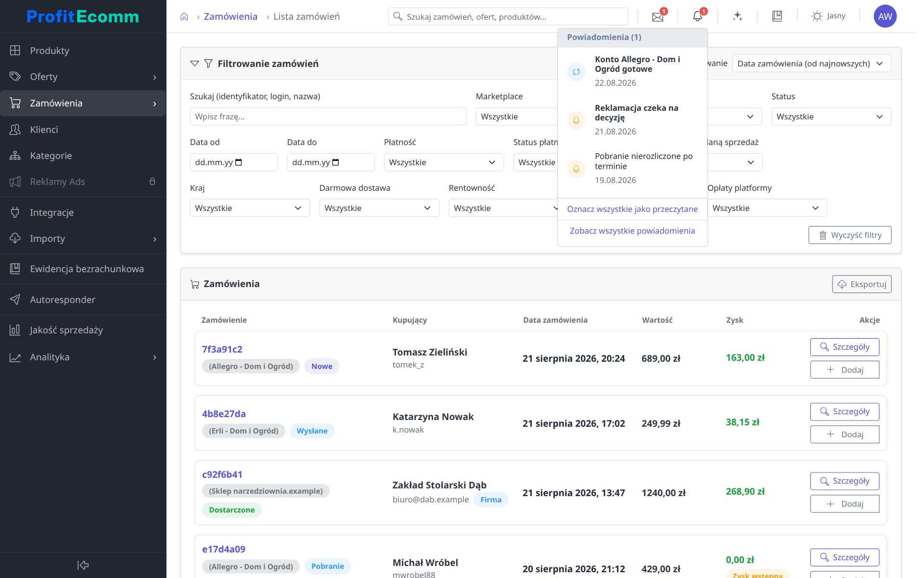
Task: Open order link c92f6b41
Action: click(x=222, y=474)
